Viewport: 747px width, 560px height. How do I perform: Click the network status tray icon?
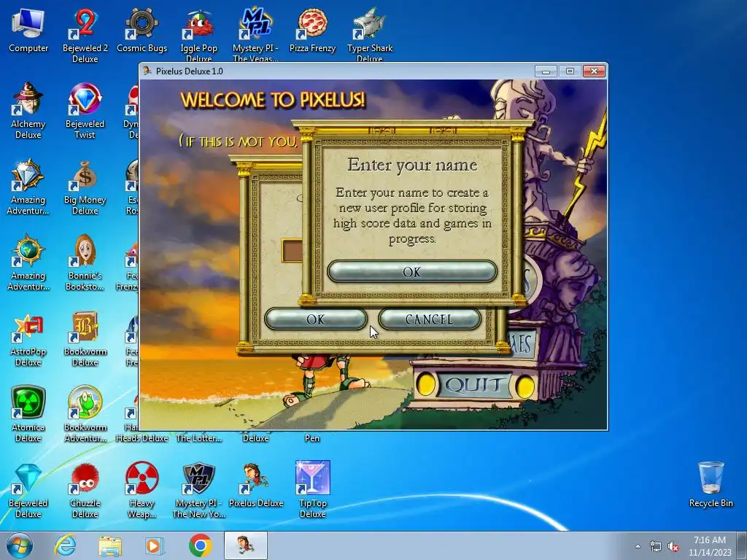point(656,547)
